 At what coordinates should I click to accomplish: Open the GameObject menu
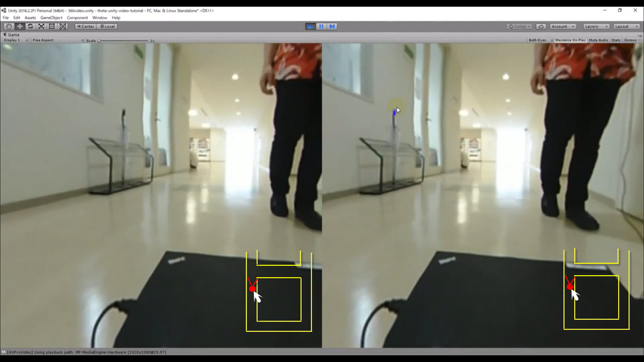[51, 18]
